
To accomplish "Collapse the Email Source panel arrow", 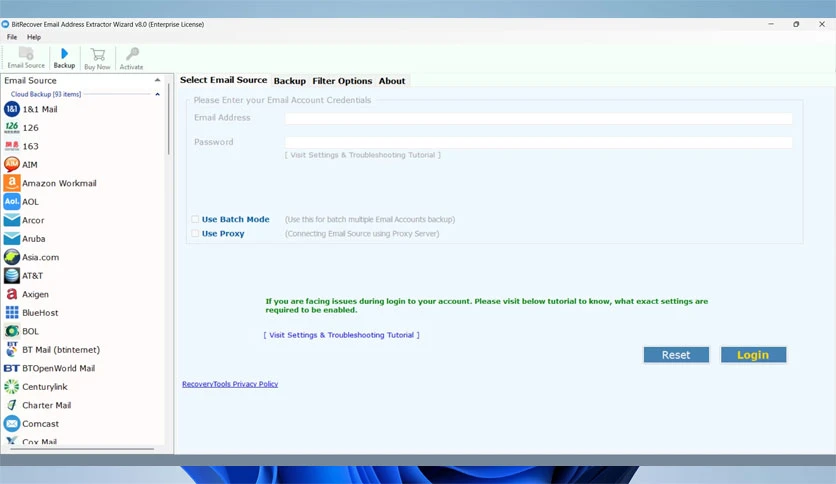I will click(x=157, y=80).
